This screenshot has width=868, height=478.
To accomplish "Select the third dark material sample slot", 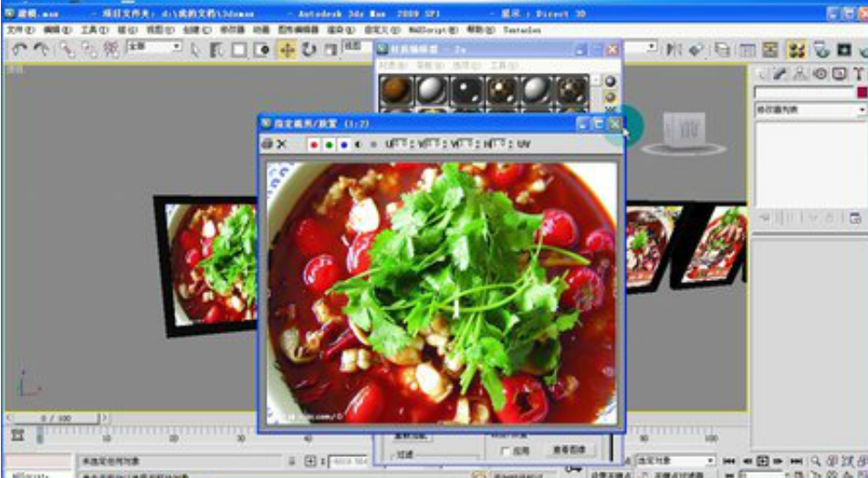I will (x=466, y=89).
